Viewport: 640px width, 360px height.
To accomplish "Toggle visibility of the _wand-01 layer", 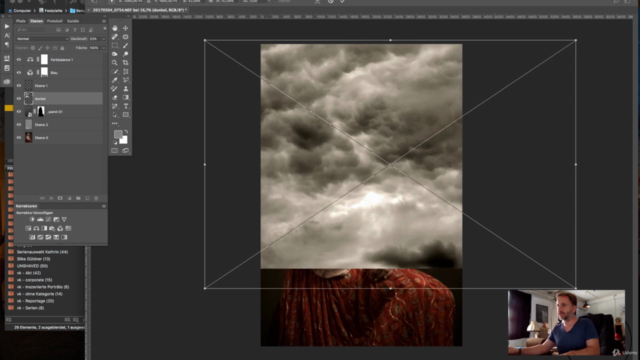I will click(x=19, y=111).
